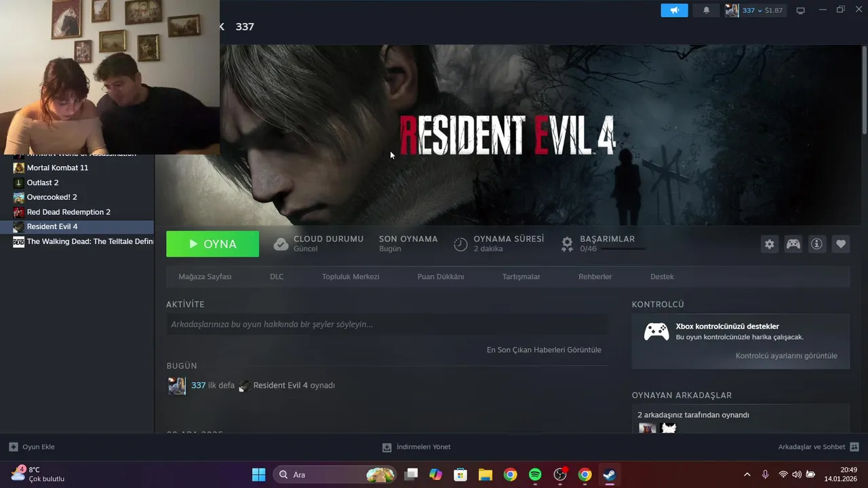Image resolution: width=868 pixels, height=488 pixels.
Task: Open game settings gear icon
Action: tap(769, 244)
